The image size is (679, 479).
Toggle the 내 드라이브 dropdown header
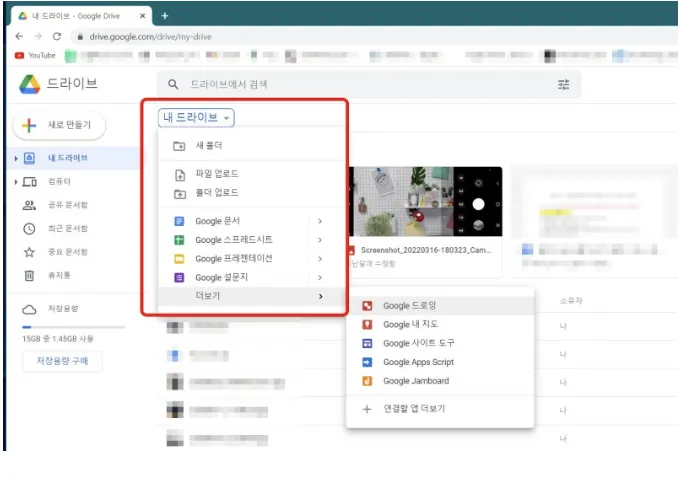click(196, 118)
